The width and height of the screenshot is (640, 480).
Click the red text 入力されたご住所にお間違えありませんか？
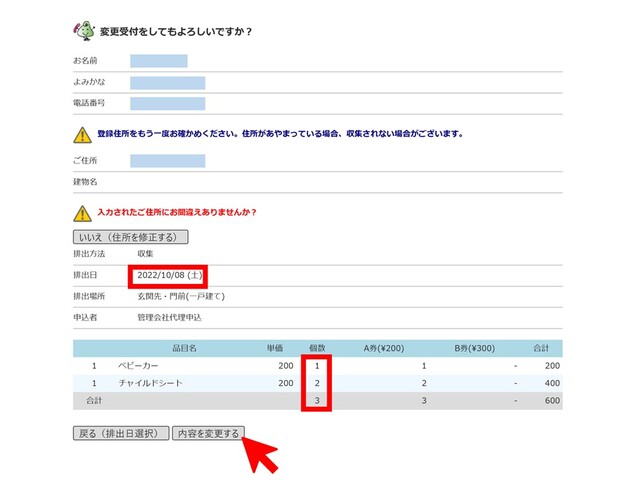[177, 212]
